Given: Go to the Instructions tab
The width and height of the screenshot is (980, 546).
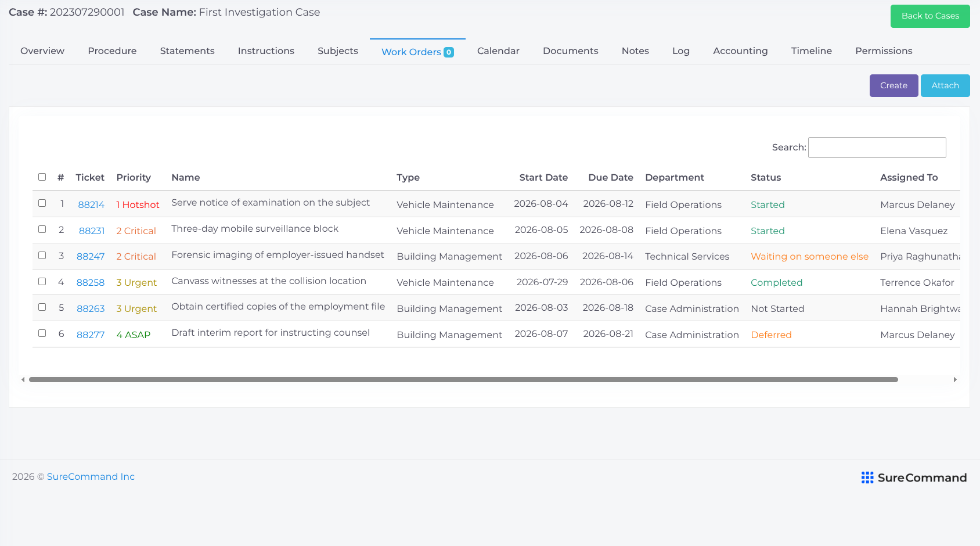Looking at the screenshot, I should point(266,51).
